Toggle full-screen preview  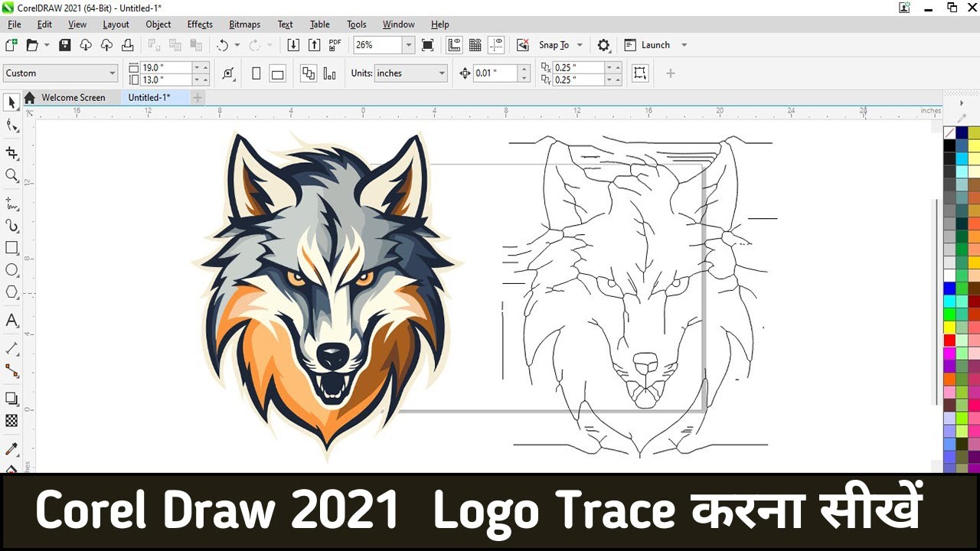point(428,45)
